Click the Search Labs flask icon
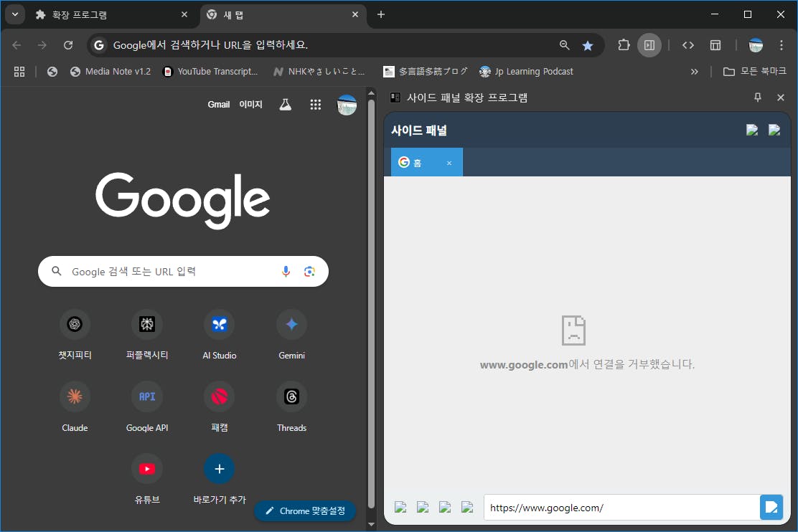This screenshot has width=798, height=532. click(286, 104)
